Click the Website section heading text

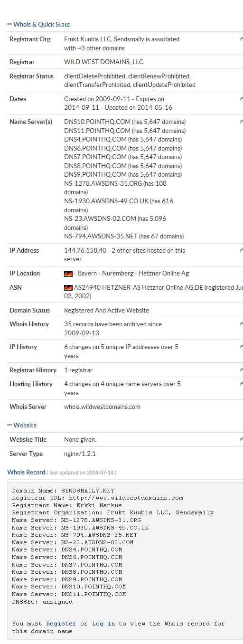[x=25, y=425]
